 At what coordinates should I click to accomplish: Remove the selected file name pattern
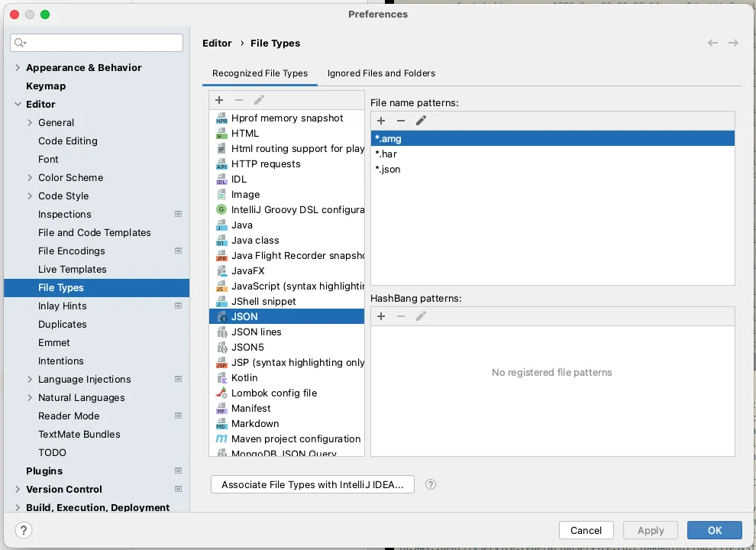point(401,121)
